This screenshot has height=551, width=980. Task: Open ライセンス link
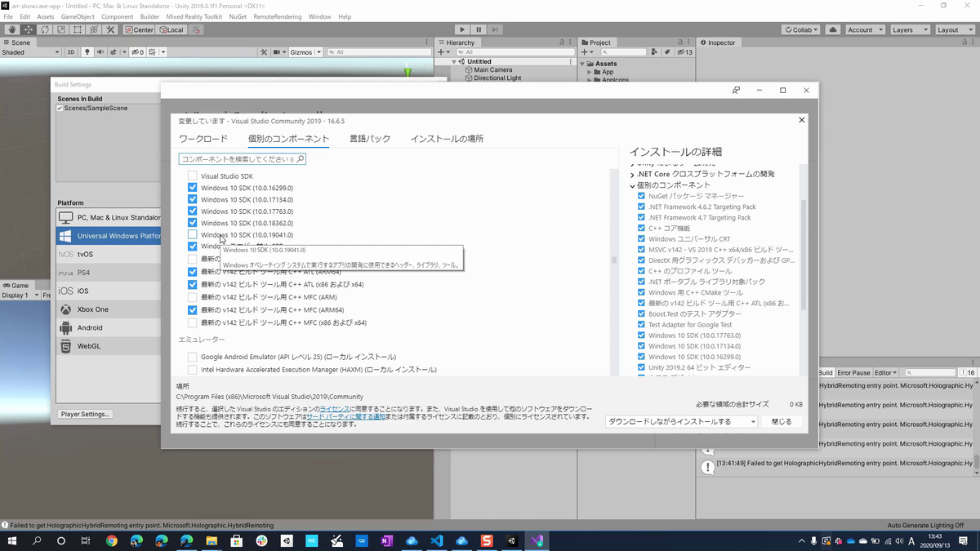tap(334, 407)
